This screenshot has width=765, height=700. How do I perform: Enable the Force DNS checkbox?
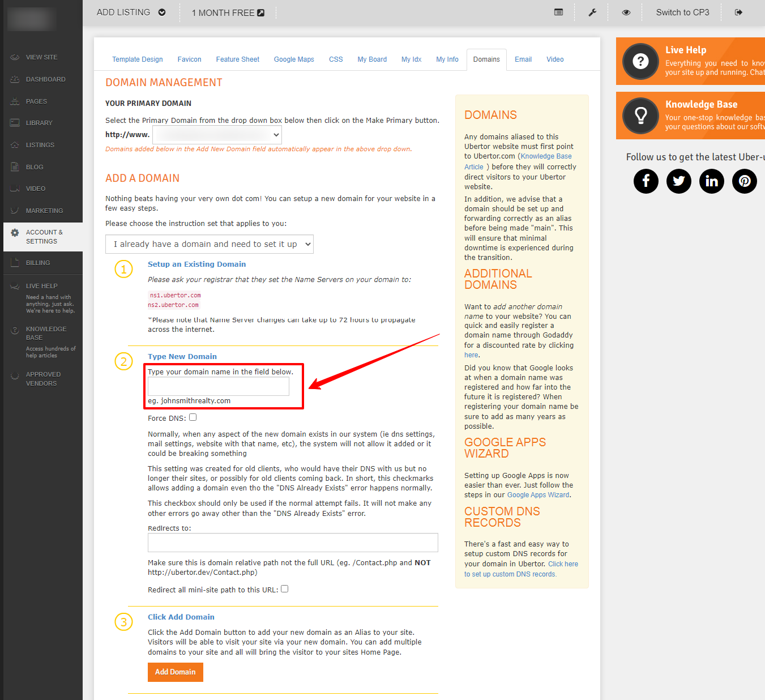tap(193, 417)
